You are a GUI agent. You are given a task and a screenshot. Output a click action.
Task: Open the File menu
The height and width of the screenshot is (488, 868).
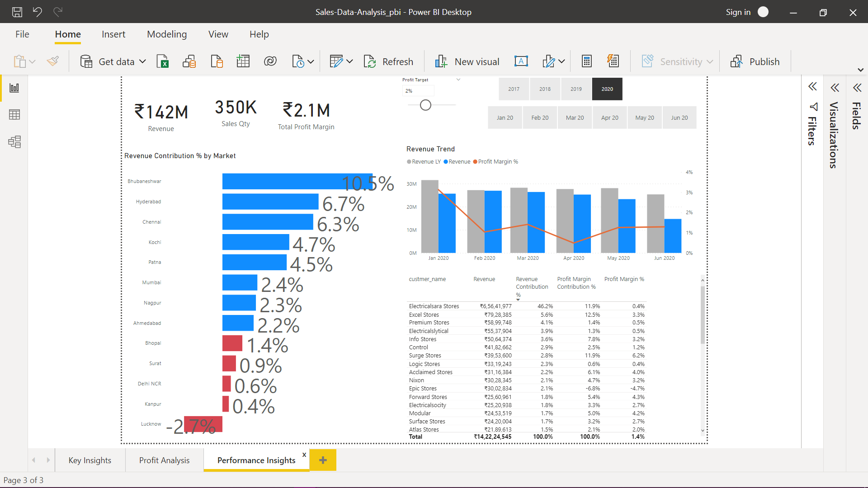(x=22, y=34)
